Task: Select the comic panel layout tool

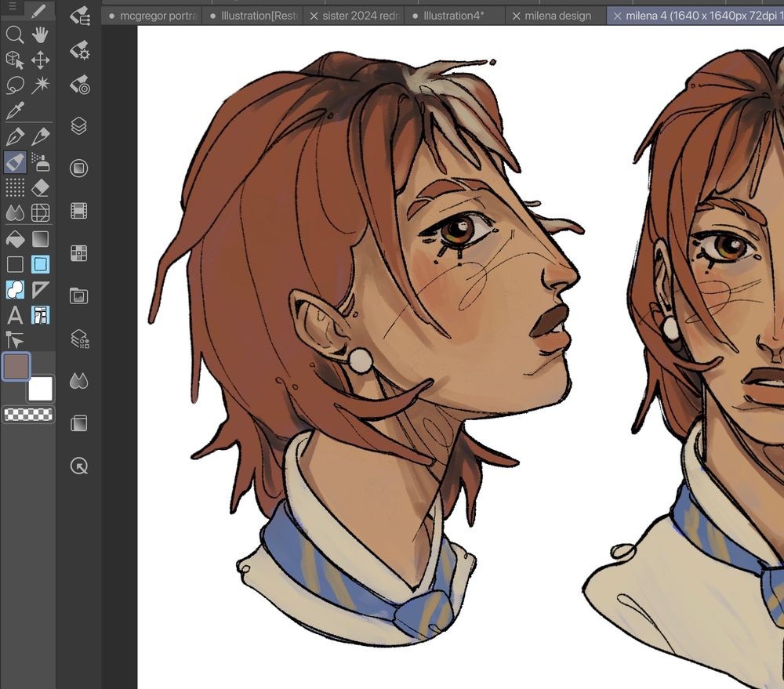Action: (x=40, y=315)
